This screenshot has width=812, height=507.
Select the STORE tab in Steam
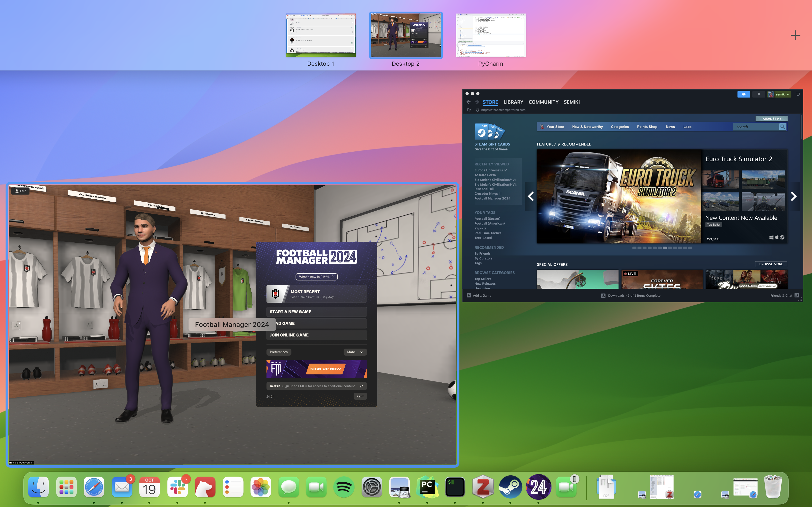pos(490,102)
